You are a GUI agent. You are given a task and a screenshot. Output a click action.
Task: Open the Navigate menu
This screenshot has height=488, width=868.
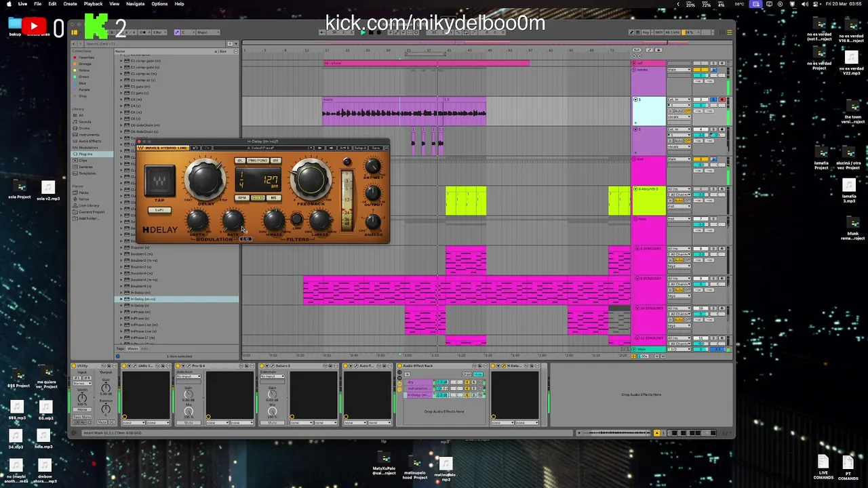pos(135,3)
